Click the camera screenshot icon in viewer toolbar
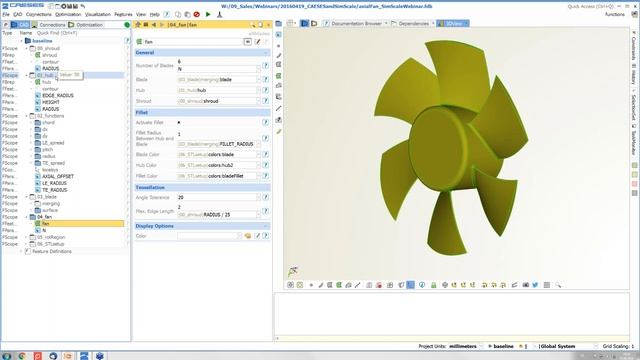 tap(526, 285)
